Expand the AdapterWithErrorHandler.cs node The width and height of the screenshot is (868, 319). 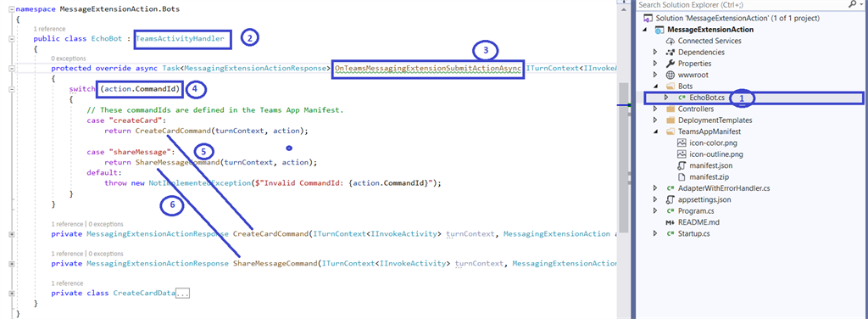coord(656,188)
